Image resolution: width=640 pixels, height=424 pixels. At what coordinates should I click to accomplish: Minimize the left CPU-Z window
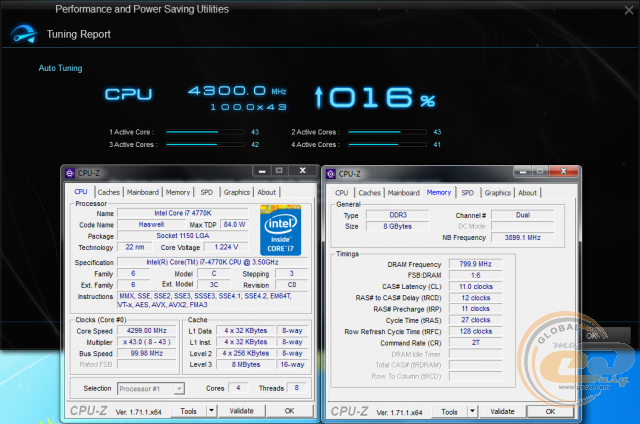coord(262,171)
